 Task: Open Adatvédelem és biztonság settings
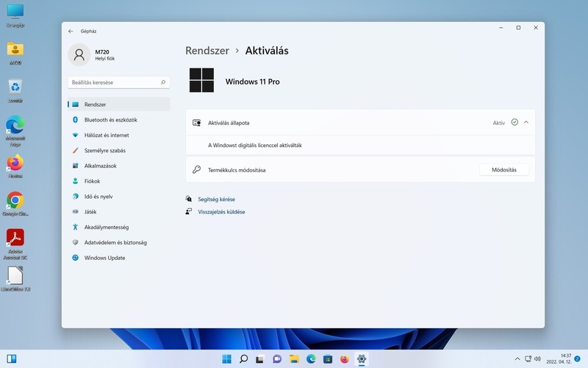click(119, 243)
